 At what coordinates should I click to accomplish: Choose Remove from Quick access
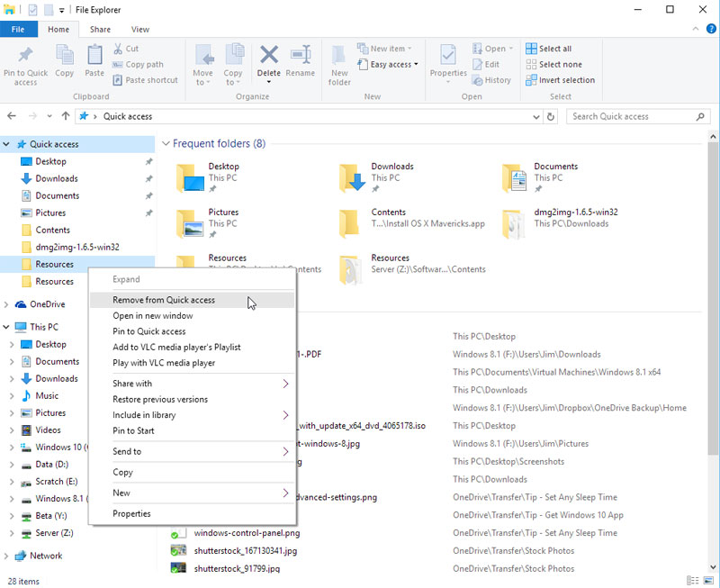click(192, 300)
